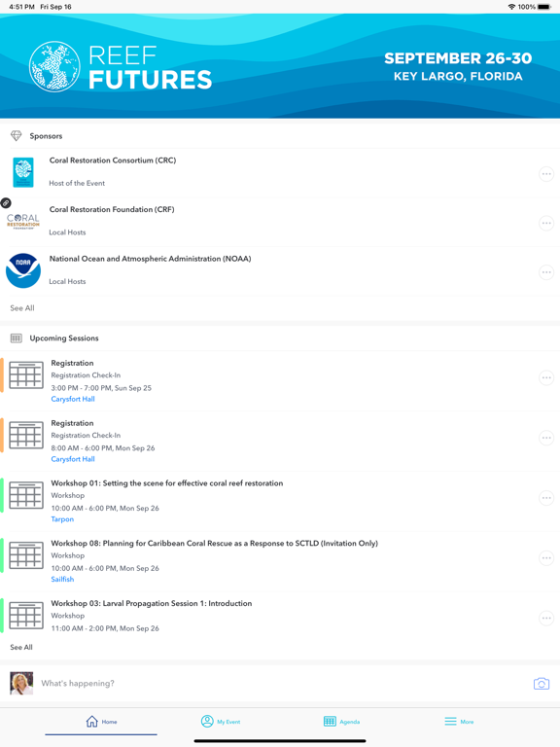Open more options for NOAA sponsor
Image resolution: width=560 pixels, height=747 pixels.
[x=546, y=272]
